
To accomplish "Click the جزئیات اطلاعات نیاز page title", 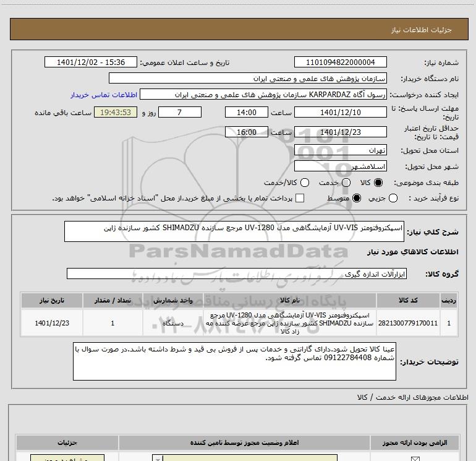I will pyautogui.click(x=421, y=30).
